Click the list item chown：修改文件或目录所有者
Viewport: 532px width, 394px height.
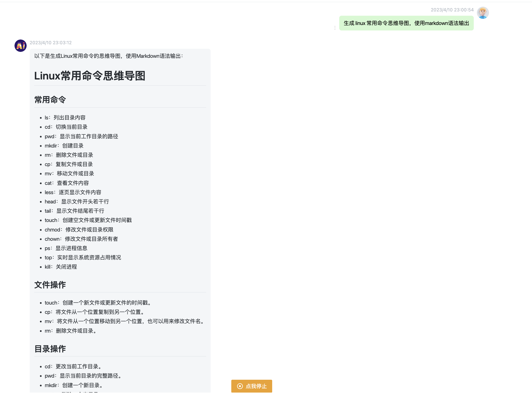tap(81, 239)
